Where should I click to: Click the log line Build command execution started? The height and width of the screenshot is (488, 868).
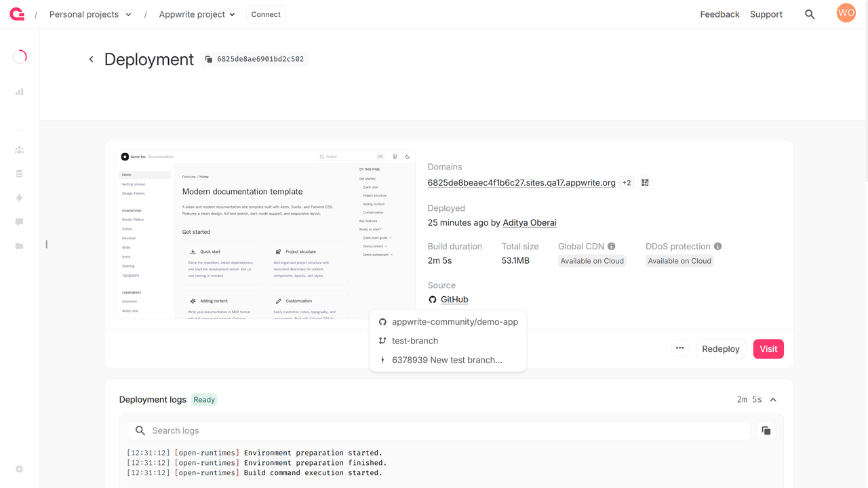tap(254, 473)
